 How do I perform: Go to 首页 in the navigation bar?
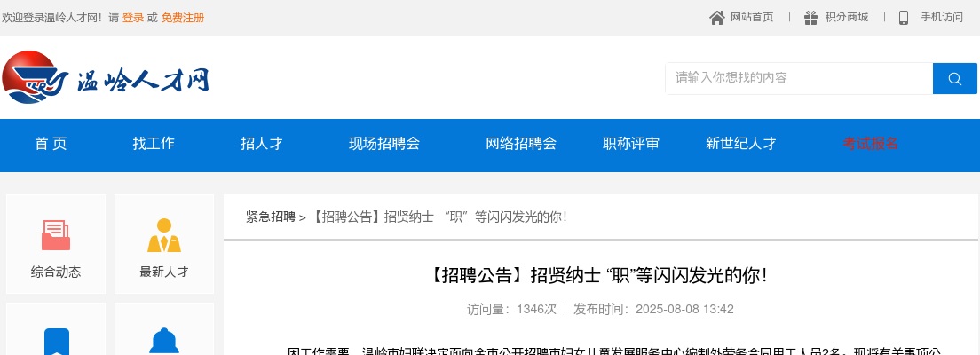pyautogui.click(x=51, y=144)
